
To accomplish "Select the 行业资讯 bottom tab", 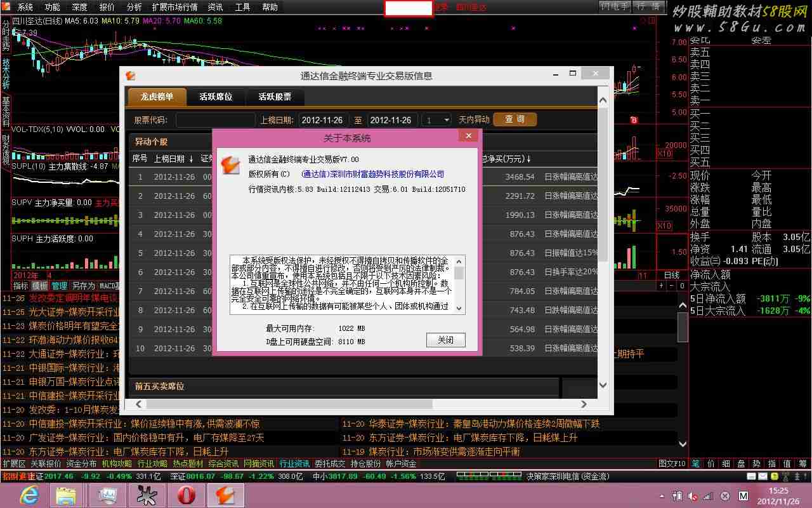I will (x=294, y=464).
